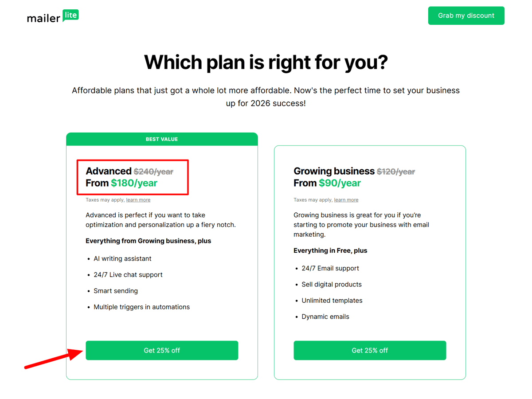Viewport: 532px width, 399px height.
Task: Click the Growing business plan title
Action: [334, 171]
